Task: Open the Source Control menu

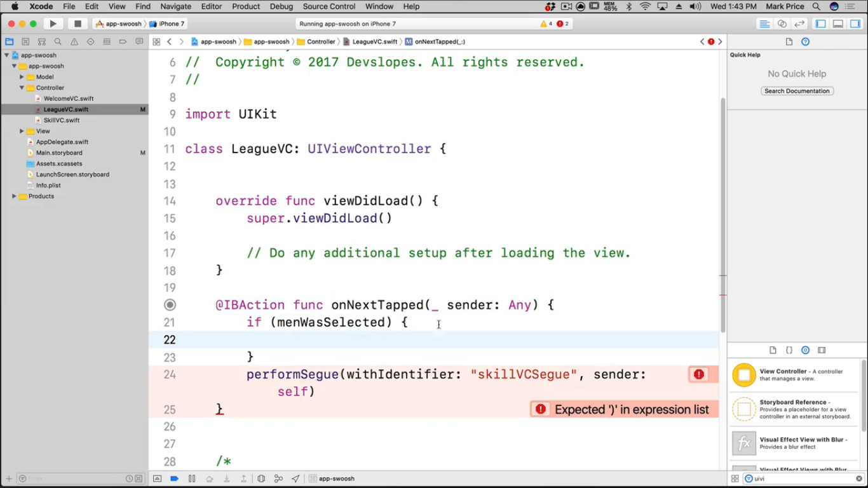Action: pos(329,6)
